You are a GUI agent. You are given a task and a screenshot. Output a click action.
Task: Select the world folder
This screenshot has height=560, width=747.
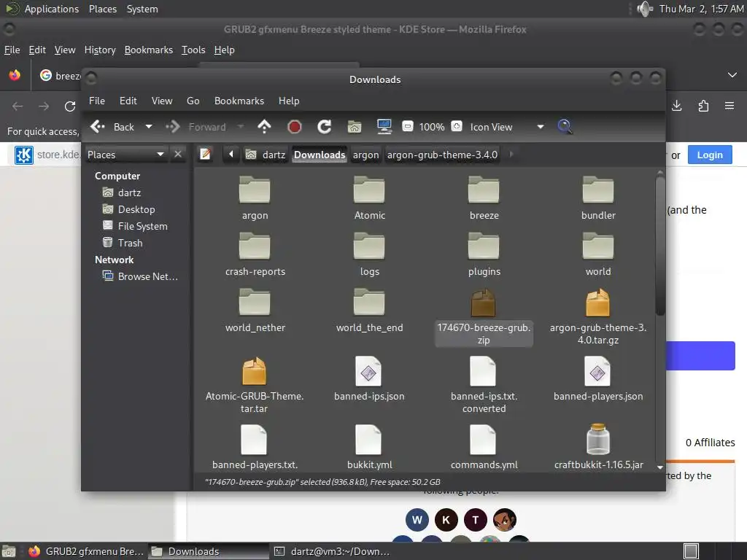598,254
